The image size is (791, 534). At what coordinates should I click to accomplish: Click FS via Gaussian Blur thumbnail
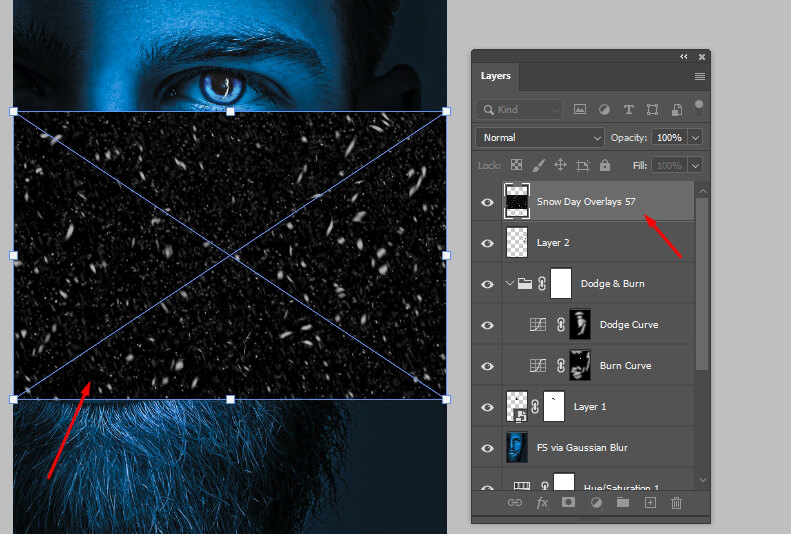pyautogui.click(x=517, y=447)
